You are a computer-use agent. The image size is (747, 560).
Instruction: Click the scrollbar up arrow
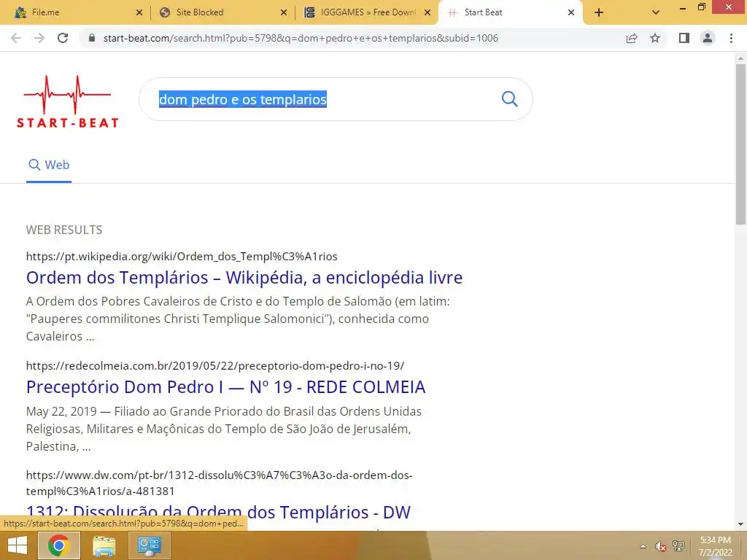coord(740,58)
